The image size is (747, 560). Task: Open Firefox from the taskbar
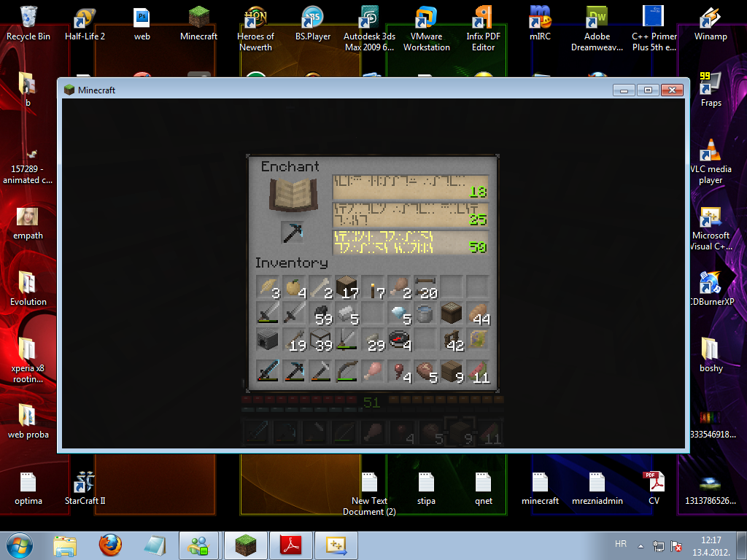[x=110, y=545]
